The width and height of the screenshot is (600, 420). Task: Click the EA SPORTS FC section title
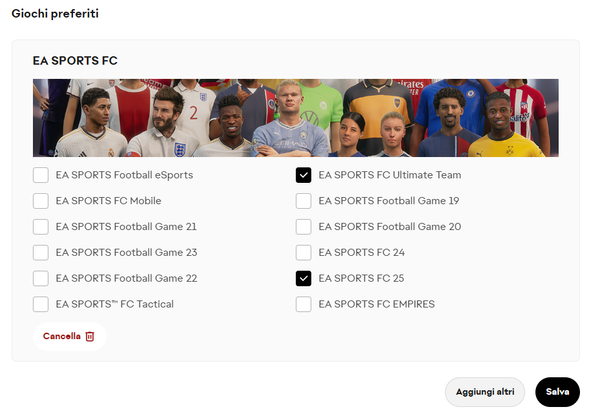pyautogui.click(x=75, y=61)
